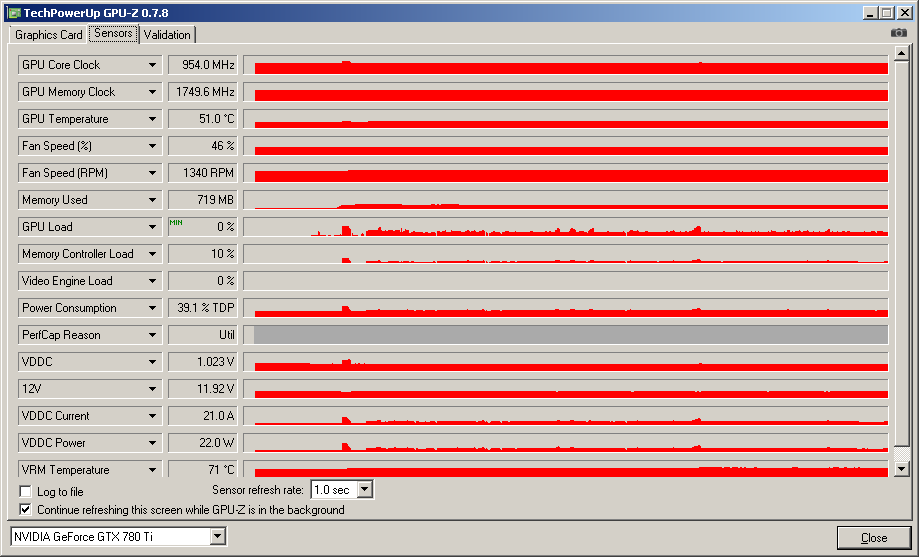Screen dimensions: 919x557
Task: Open the VDDC Power dropdown
Action: [152, 443]
